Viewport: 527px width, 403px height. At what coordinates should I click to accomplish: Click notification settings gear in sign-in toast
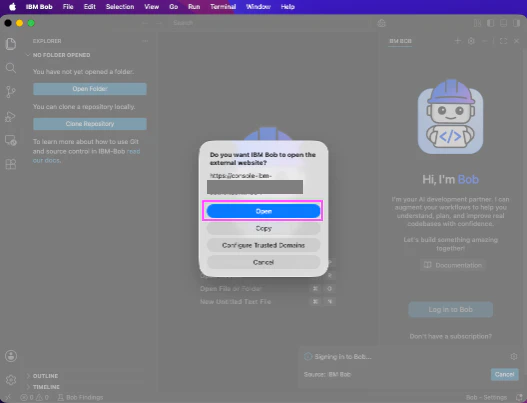[x=514, y=356]
